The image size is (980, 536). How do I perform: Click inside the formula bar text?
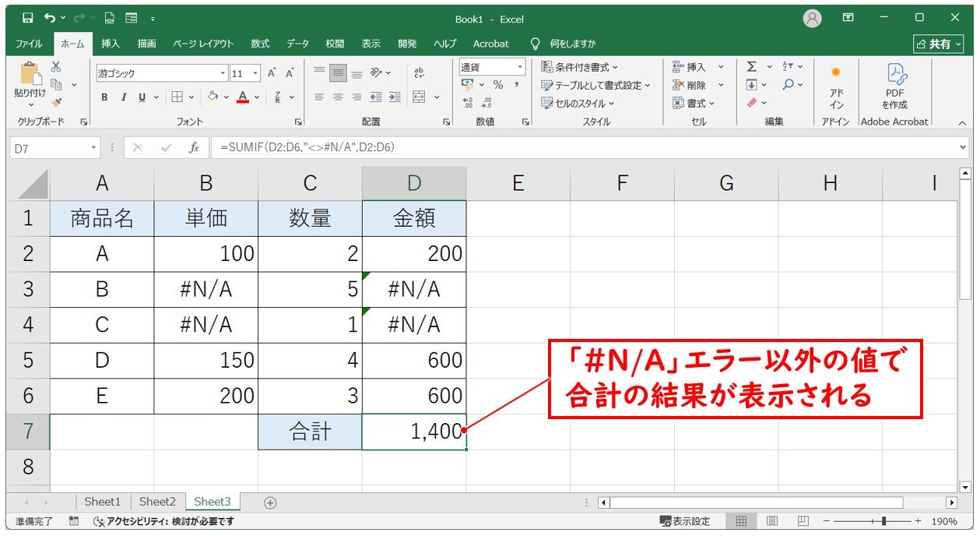click(545, 148)
